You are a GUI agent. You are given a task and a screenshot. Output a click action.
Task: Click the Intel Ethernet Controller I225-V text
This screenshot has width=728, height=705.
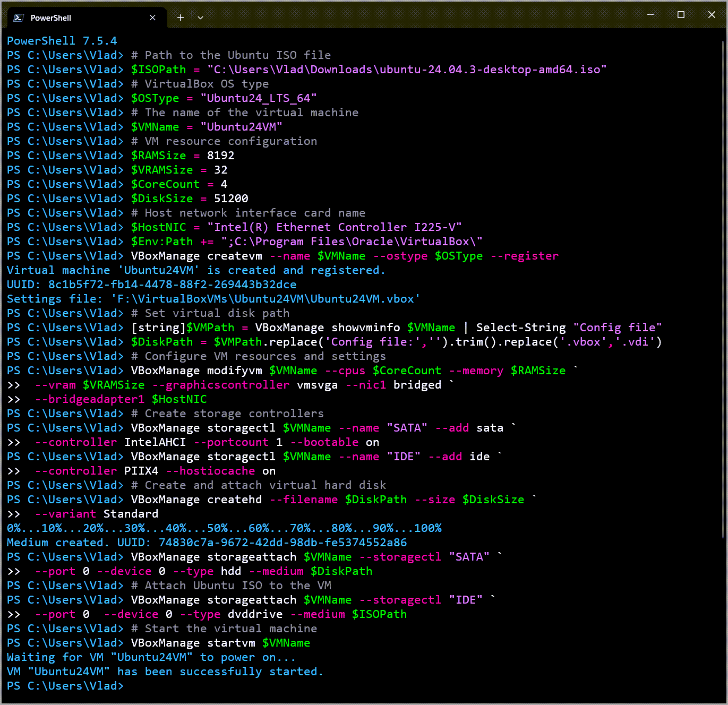click(x=335, y=227)
